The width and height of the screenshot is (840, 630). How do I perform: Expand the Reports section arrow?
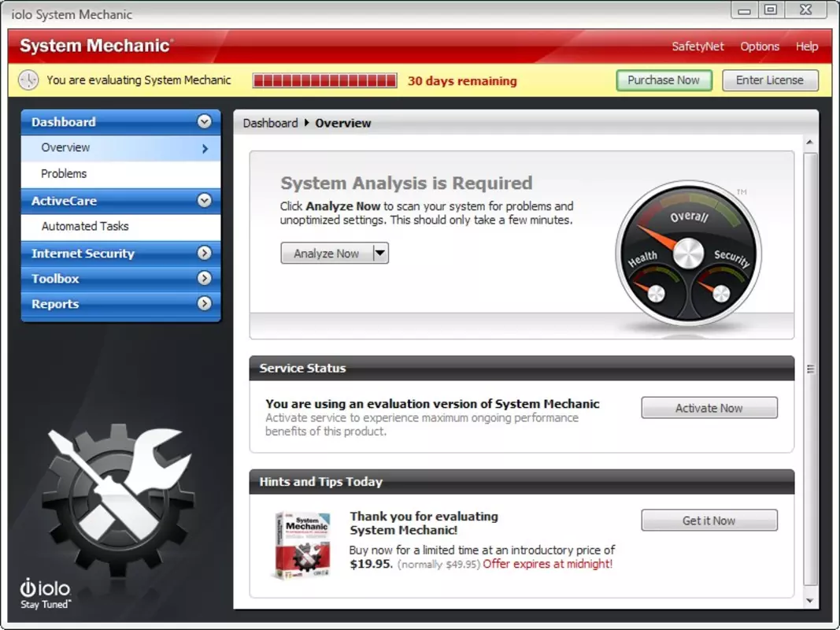204,303
